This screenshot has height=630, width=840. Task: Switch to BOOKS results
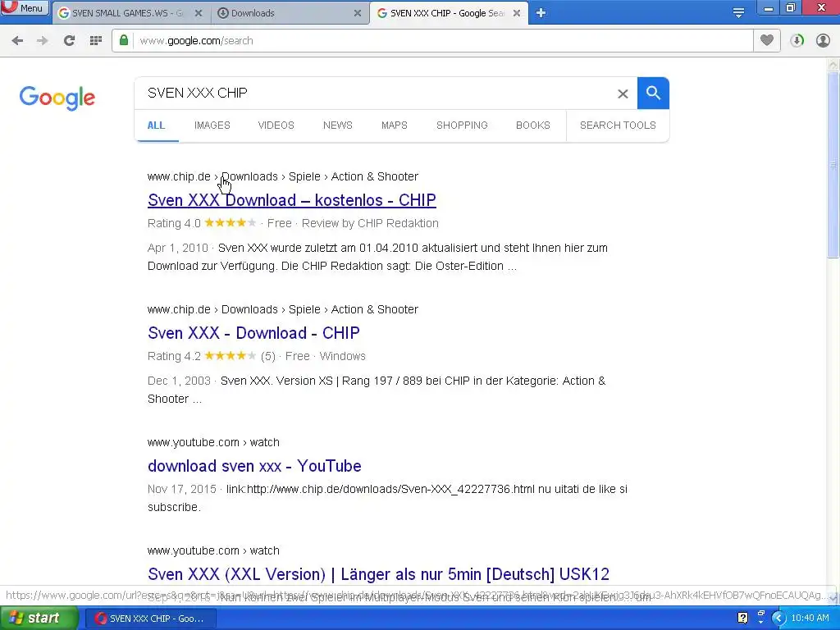[x=532, y=126]
